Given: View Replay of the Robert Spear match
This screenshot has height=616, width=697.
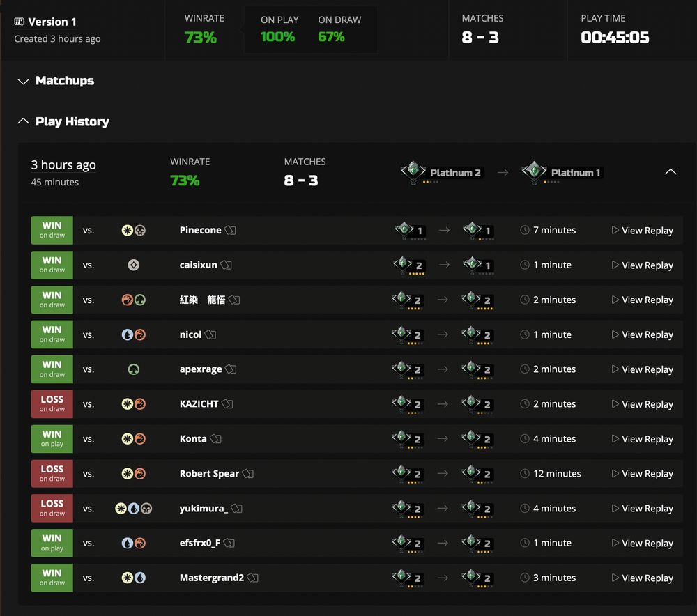Looking at the screenshot, I should click(x=643, y=473).
